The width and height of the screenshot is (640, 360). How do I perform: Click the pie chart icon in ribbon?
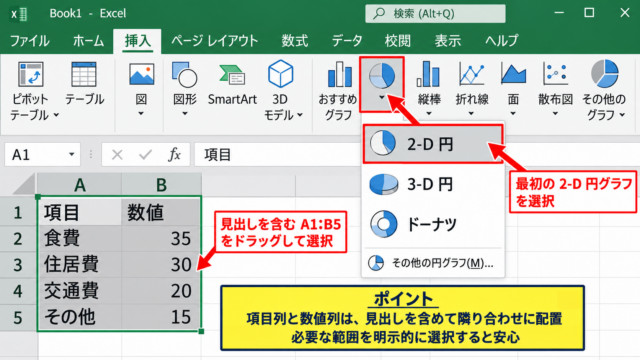(x=382, y=76)
